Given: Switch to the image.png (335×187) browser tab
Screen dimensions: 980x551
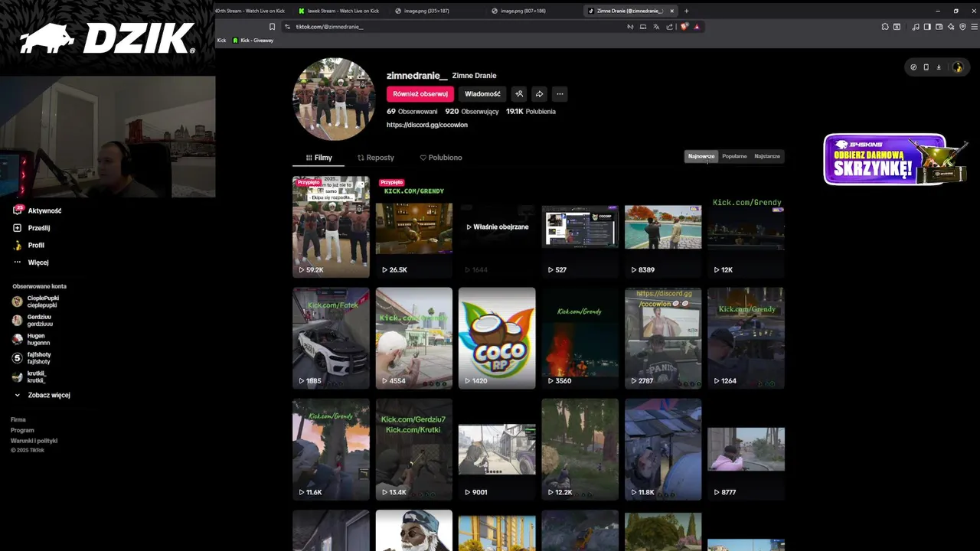Looking at the screenshot, I should (x=426, y=11).
